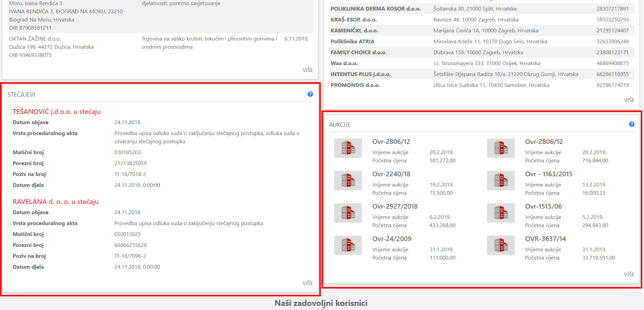644x310 pixels.
Task: Open help icon in Stečajevi panel
Action: pos(310,94)
